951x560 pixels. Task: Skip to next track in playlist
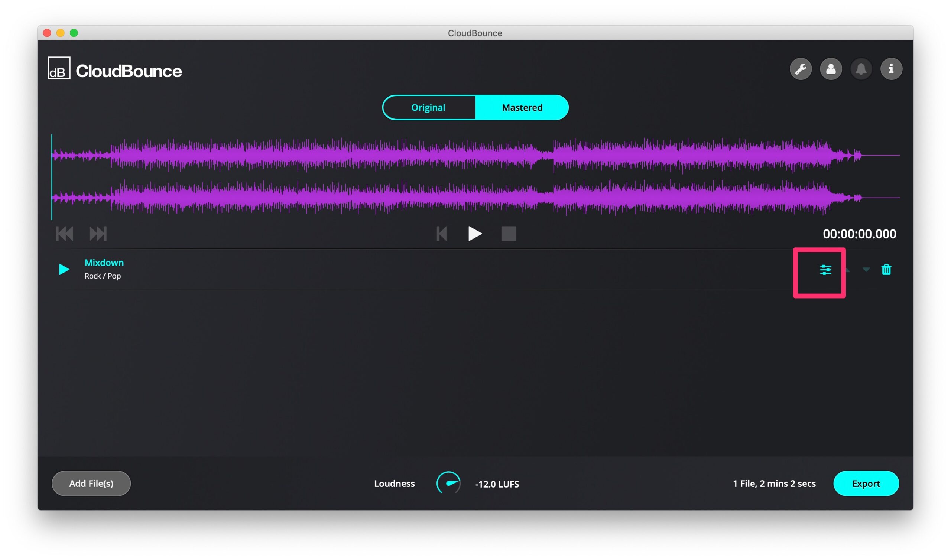point(98,234)
